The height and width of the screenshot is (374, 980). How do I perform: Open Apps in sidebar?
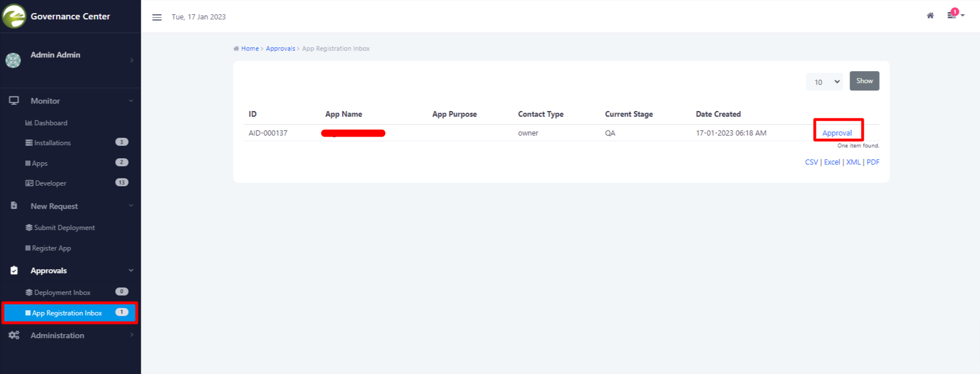(x=40, y=163)
